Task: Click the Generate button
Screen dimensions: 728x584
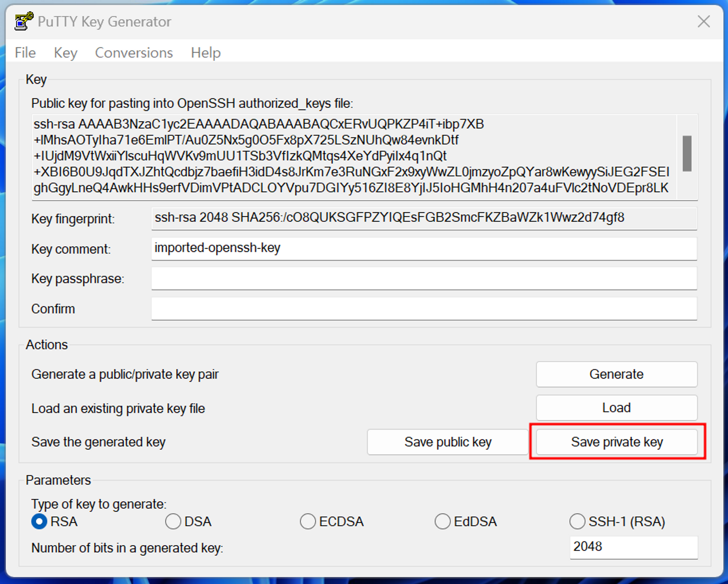Action: tap(616, 374)
